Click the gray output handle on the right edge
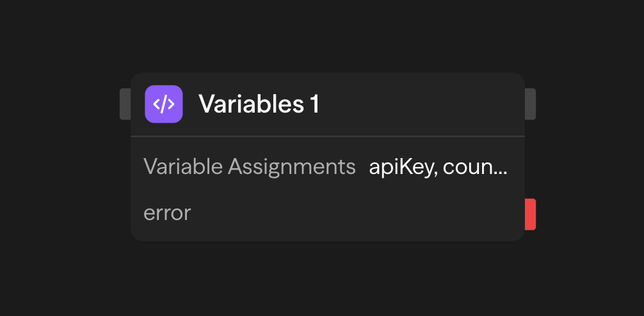This screenshot has height=316, width=644. (530, 104)
